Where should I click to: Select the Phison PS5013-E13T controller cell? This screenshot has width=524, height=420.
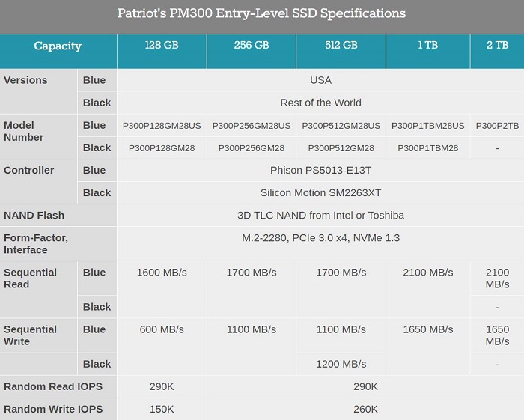[x=320, y=170]
